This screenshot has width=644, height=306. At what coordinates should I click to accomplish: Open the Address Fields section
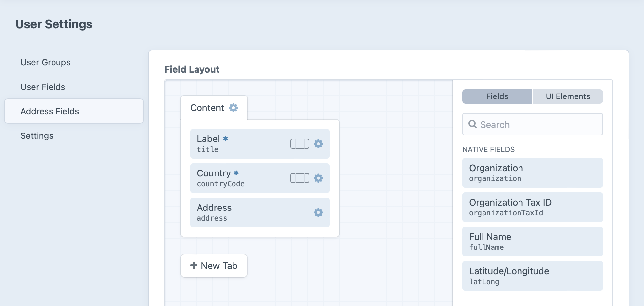(50, 111)
